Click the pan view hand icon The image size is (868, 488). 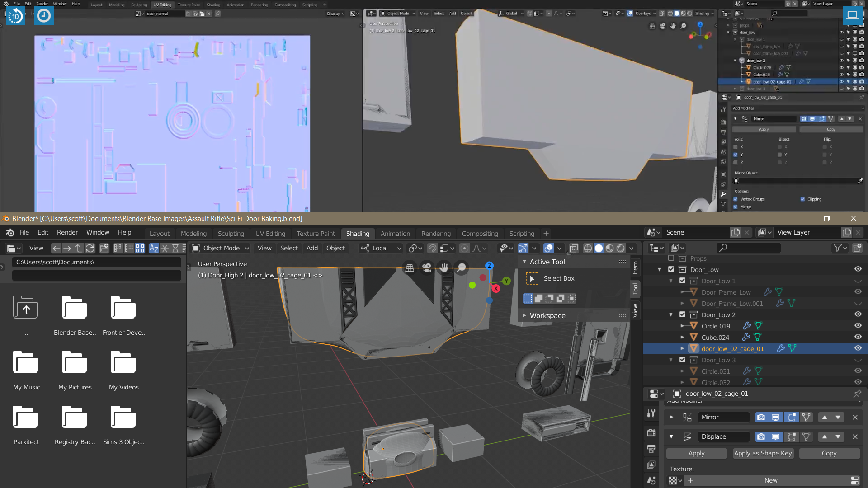[444, 267]
